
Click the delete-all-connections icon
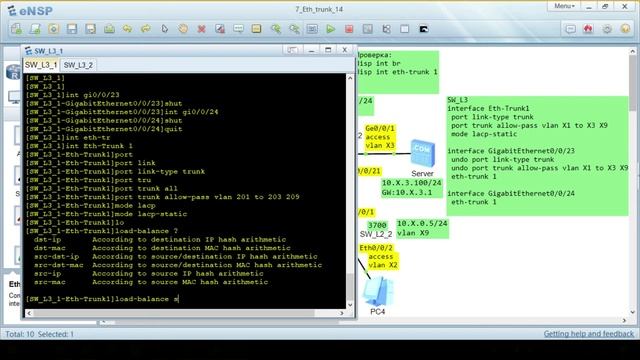click(220, 29)
